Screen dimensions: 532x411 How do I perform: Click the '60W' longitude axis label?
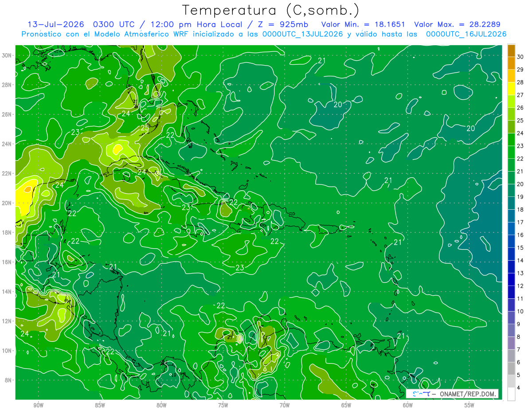point(408,406)
